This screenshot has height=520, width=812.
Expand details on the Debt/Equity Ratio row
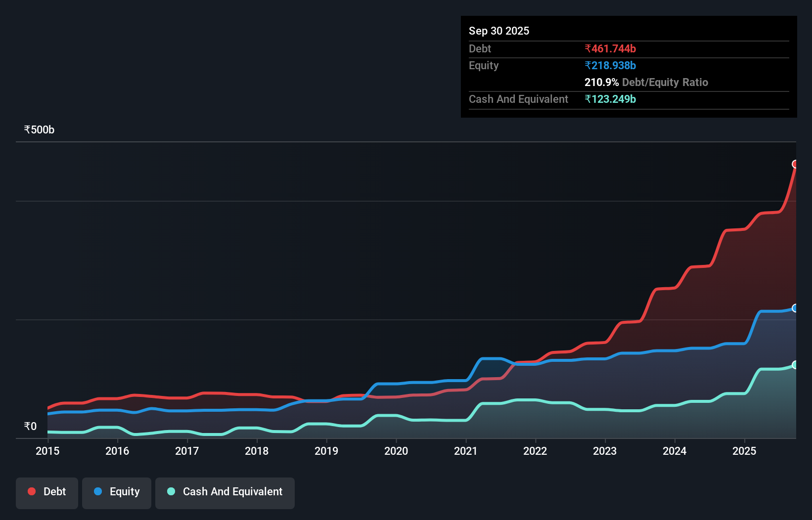(646, 82)
